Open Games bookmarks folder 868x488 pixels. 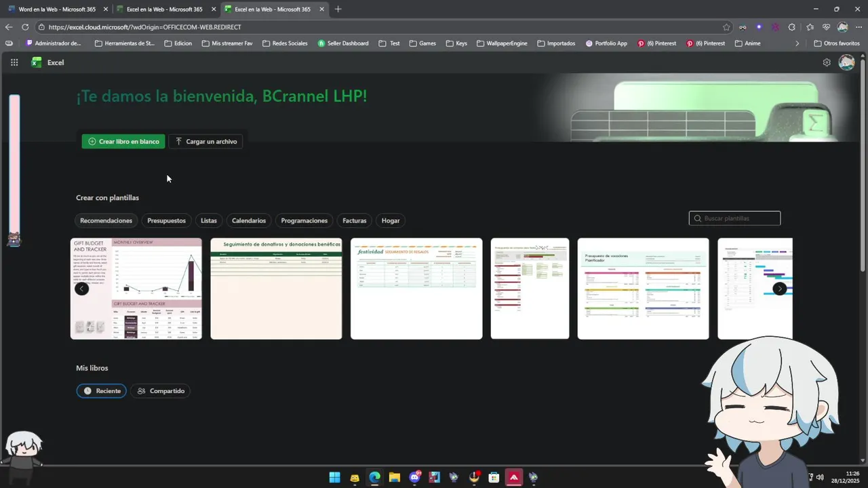click(x=422, y=43)
